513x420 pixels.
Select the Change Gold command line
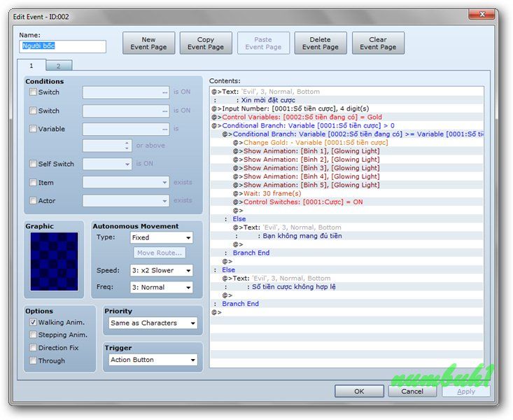click(x=346, y=143)
